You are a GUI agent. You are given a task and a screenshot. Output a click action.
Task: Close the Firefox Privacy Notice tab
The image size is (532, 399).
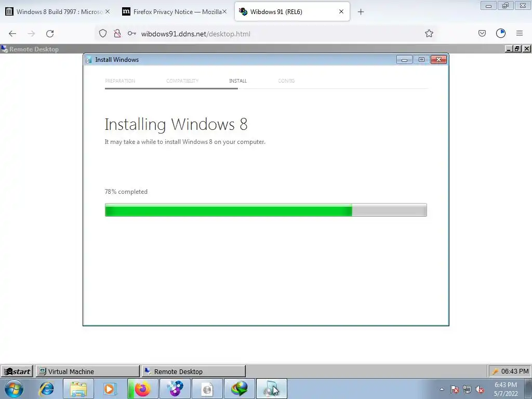click(x=224, y=11)
